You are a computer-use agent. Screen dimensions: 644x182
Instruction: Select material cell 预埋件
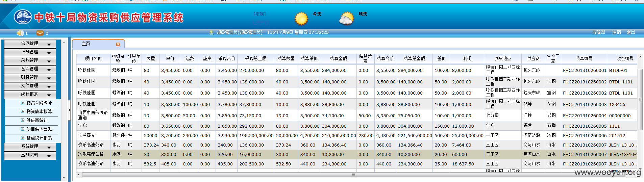coord(119,135)
